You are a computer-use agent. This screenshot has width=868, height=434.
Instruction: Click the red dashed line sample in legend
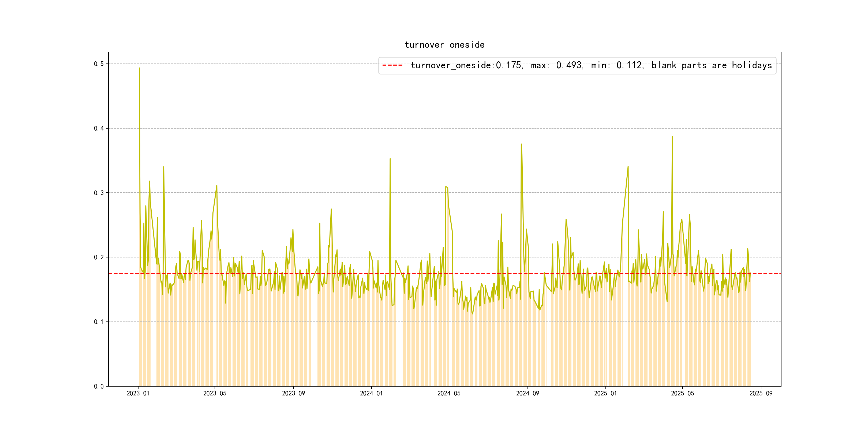(x=392, y=65)
